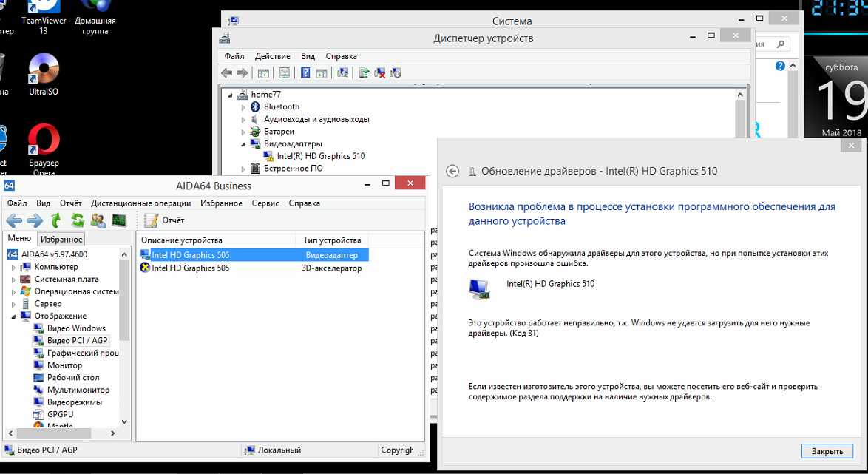Open Действие menu in Device Manager
The image size is (868, 474).
pos(272,56)
